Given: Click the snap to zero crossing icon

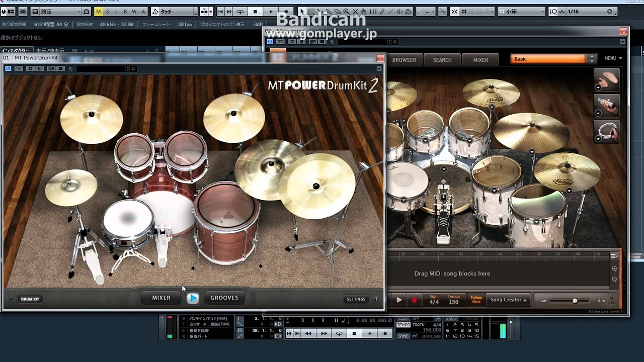Looking at the screenshot, I should point(443,11).
